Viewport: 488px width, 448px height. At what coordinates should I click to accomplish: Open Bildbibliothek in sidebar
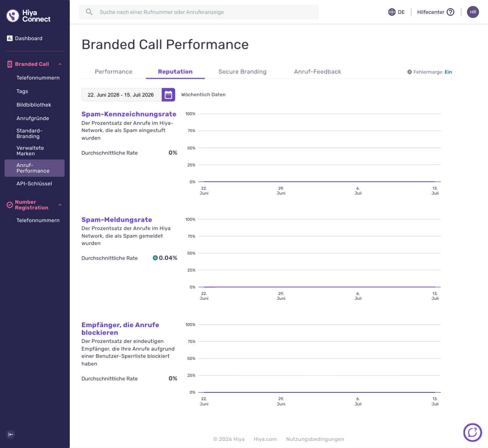coord(34,105)
